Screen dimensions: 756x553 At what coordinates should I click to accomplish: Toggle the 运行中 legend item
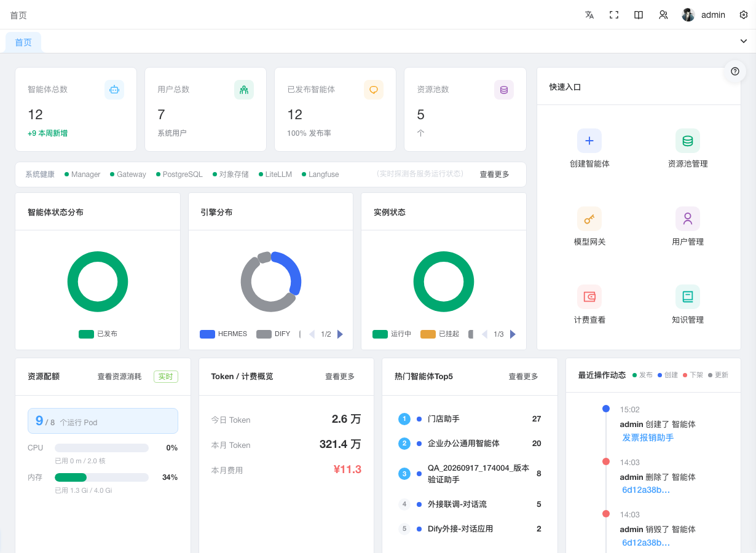coord(392,334)
